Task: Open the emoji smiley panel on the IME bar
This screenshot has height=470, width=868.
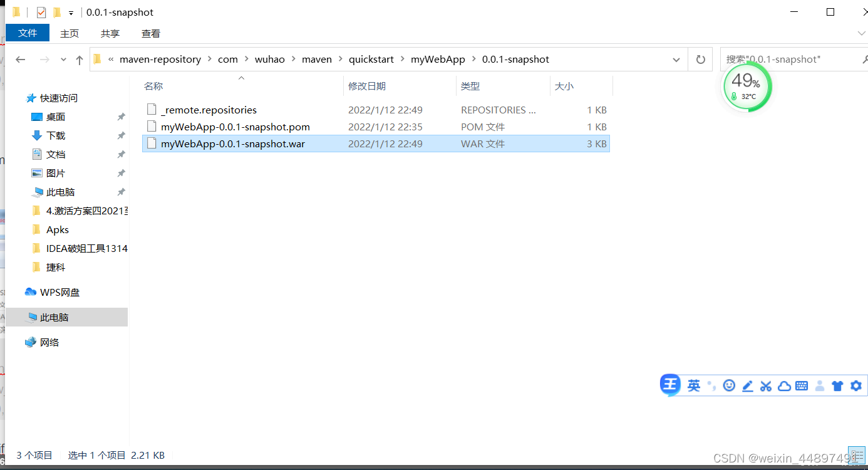Action: (x=729, y=385)
